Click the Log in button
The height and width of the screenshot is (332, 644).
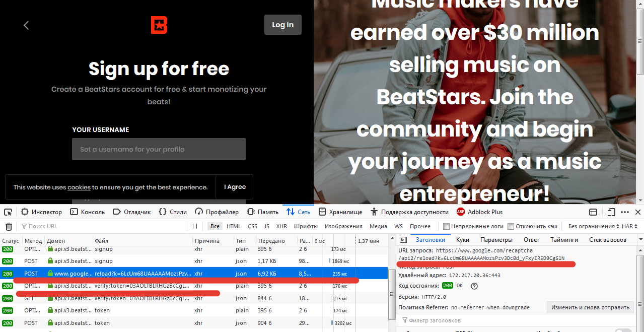click(x=282, y=25)
